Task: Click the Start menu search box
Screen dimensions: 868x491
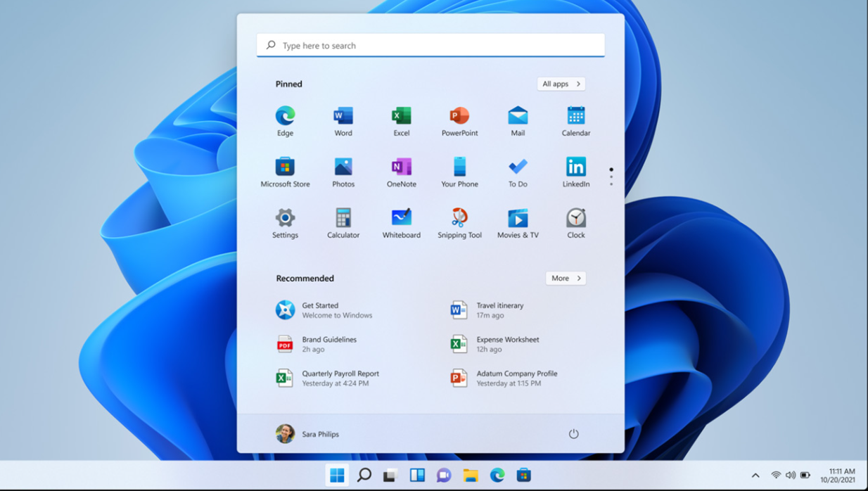Action: 430,45
